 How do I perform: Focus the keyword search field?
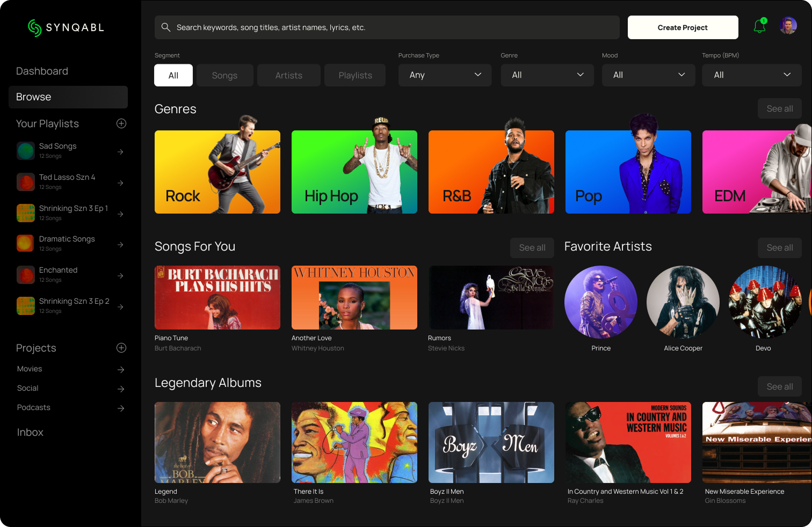click(387, 27)
